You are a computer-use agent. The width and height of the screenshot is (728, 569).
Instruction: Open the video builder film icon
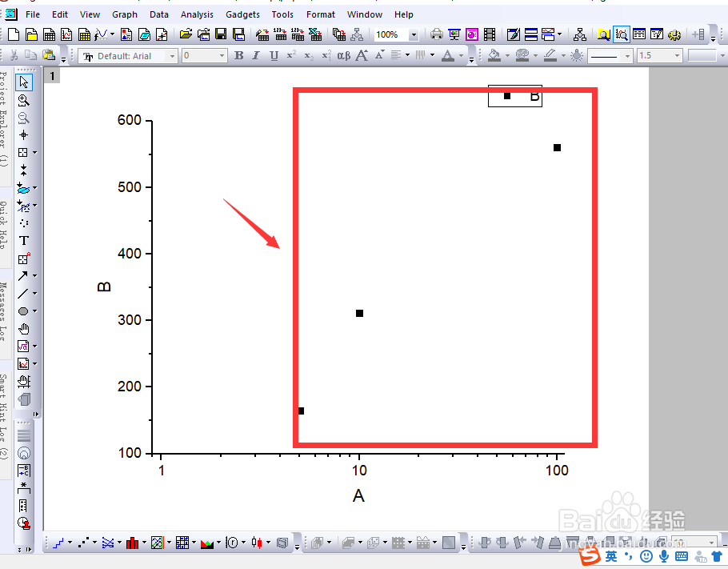(490, 34)
